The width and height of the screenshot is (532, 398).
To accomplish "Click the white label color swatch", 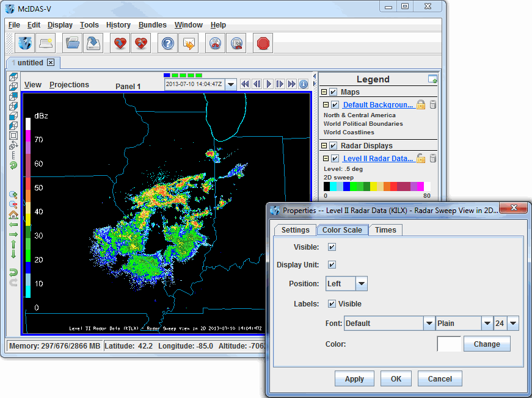I will [449, 344].
